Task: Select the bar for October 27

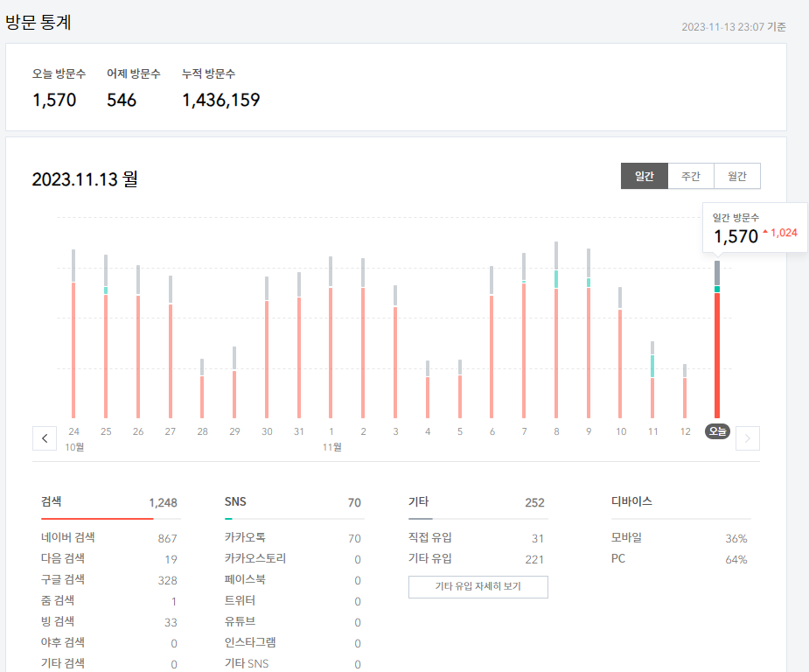Action: 171,346
